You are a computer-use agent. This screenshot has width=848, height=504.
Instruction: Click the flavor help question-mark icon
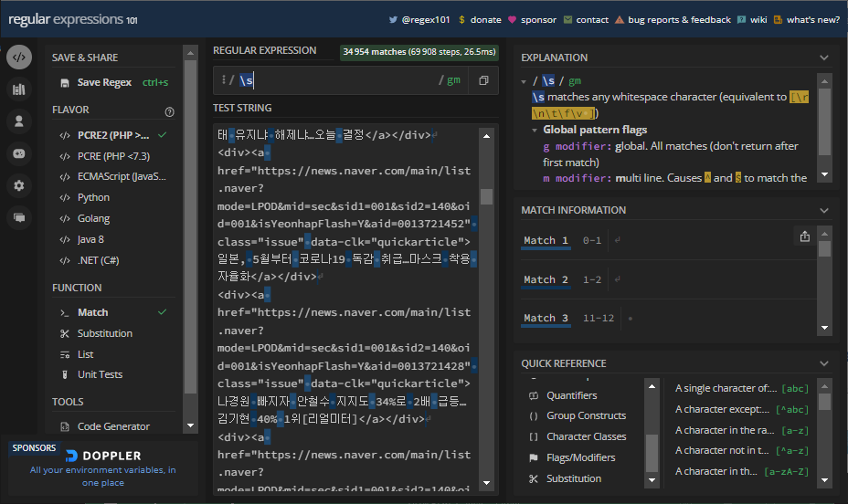[169, 111]
